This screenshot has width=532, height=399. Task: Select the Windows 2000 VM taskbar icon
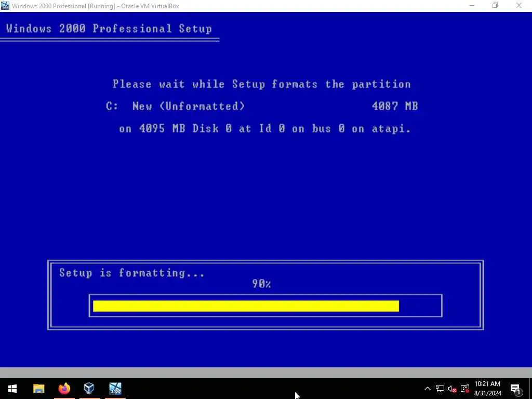click(x=115, y=389)
